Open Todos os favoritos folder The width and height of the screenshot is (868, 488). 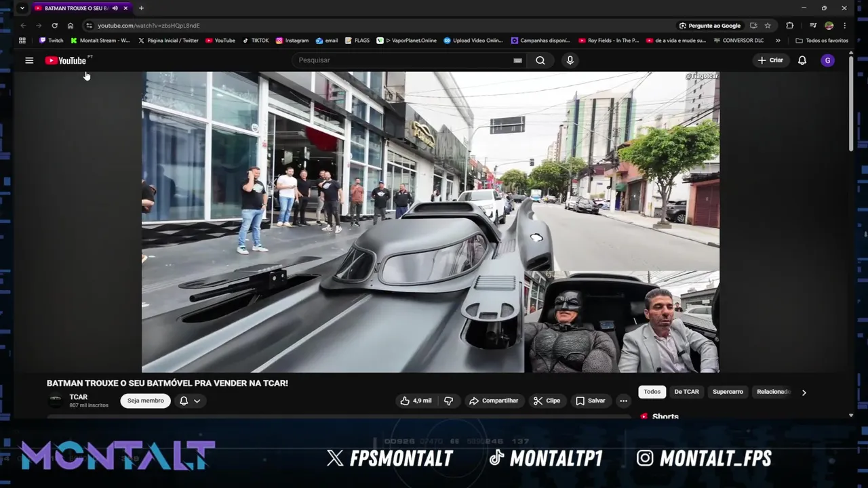coord(822,41)
